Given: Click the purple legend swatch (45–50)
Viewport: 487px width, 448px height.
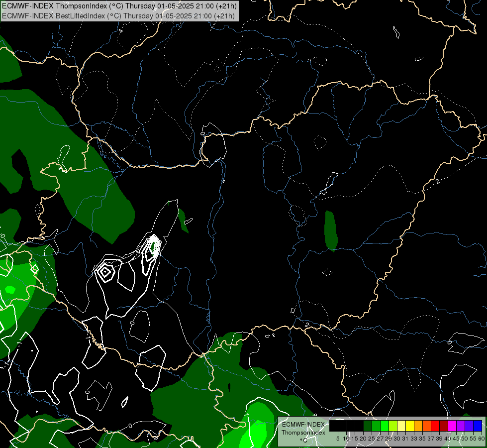Looking at the screenshot, I should (461, 426).
